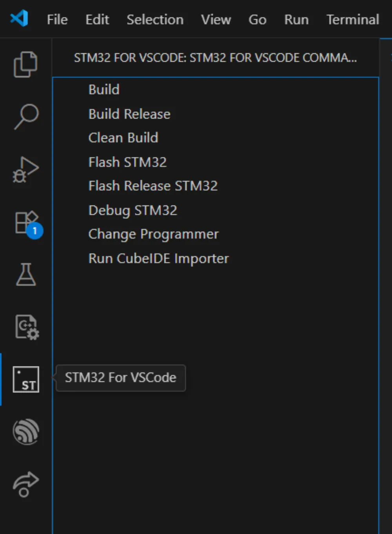Open the Terminal menu
The image size is (392, 534).
[x=352, y=19]
